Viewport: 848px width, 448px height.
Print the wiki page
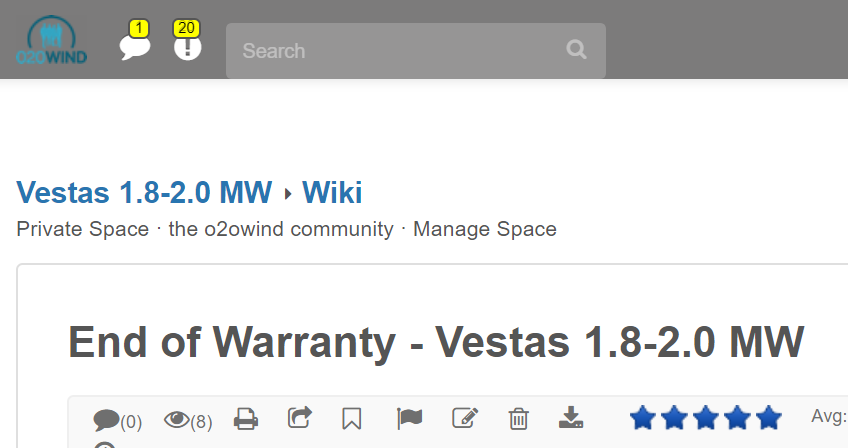[x=246, y=419]
